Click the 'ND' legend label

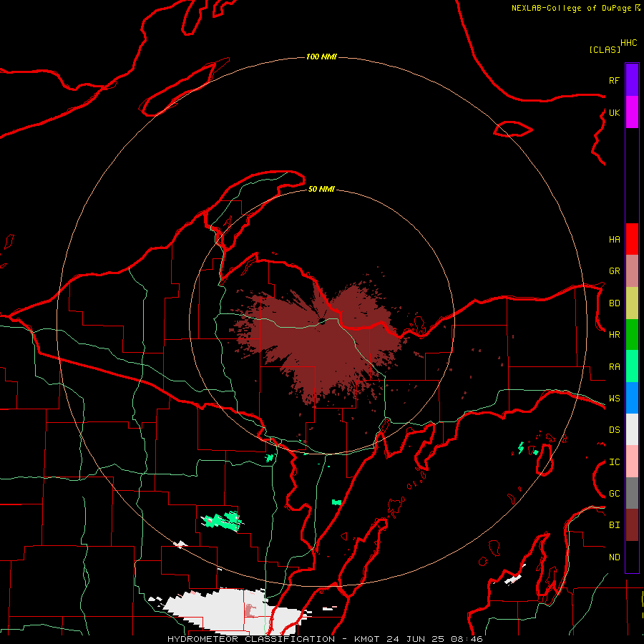pyautogui.click(x=614, y=557)
